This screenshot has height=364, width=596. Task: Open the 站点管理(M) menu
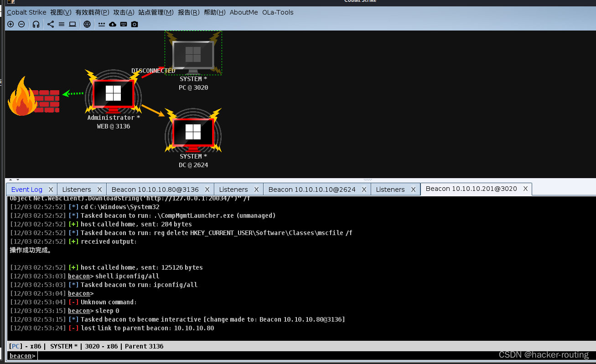tap(156, 12)
